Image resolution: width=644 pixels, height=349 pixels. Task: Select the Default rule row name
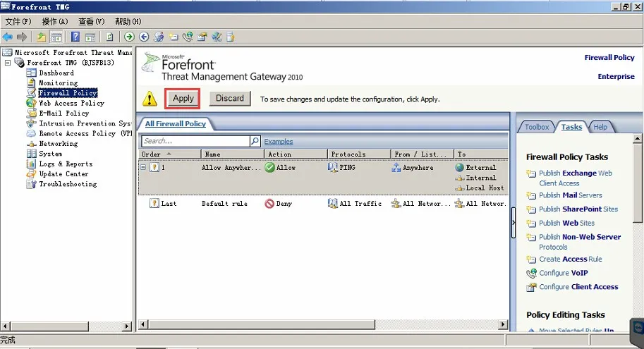[x=224, y=204]
